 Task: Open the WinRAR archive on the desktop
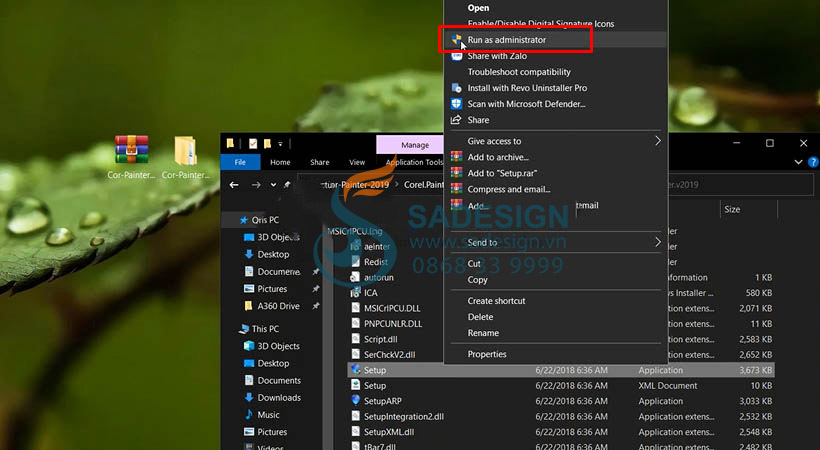(x=131, y=151)
